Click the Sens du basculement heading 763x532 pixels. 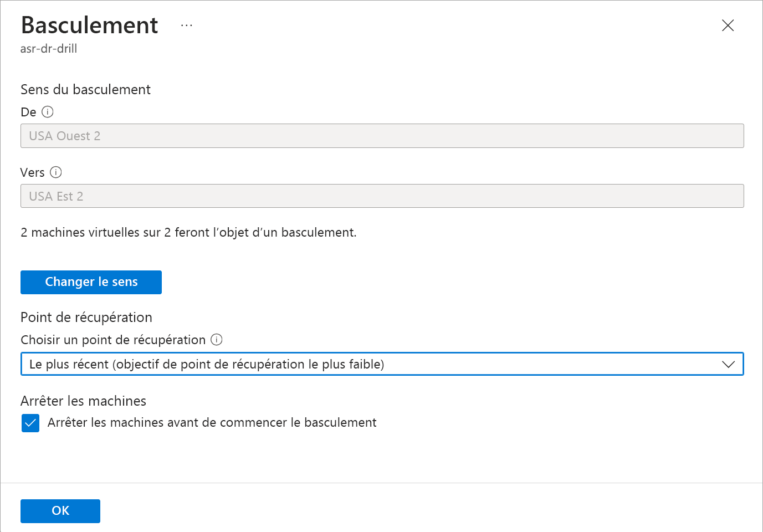click(85, 90)
